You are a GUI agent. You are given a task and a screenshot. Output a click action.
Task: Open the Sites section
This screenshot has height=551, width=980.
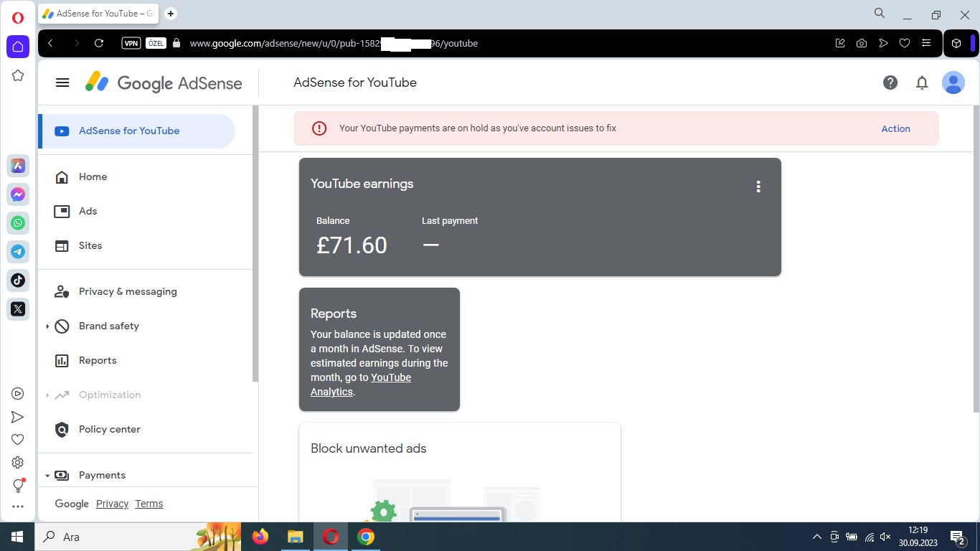click(x=90, y=246)
